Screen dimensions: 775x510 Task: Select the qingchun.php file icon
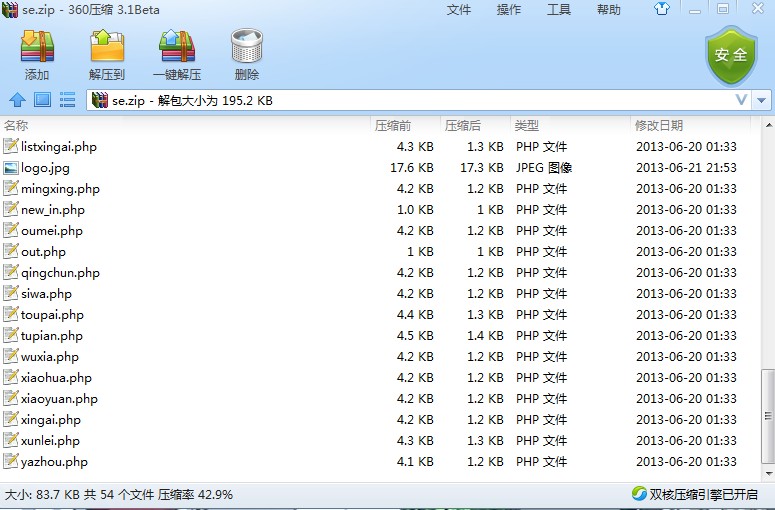[11, 273]
